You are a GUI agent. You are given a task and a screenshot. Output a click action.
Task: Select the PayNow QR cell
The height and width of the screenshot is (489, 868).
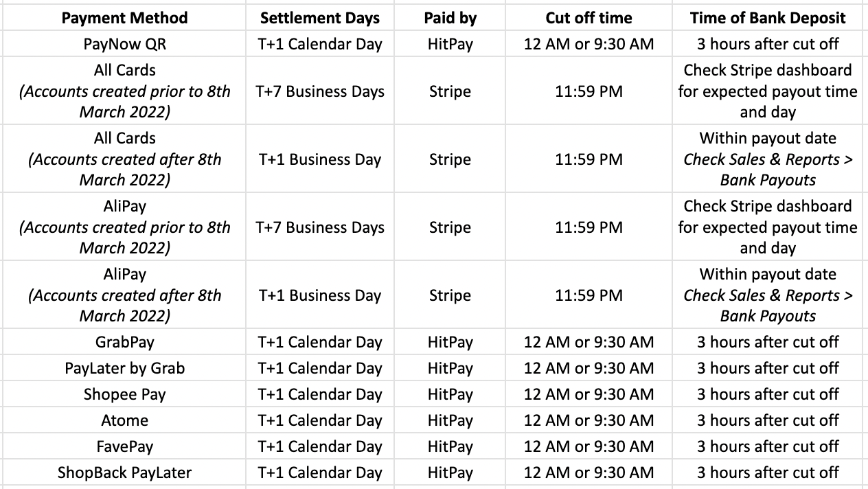[124, 44]
